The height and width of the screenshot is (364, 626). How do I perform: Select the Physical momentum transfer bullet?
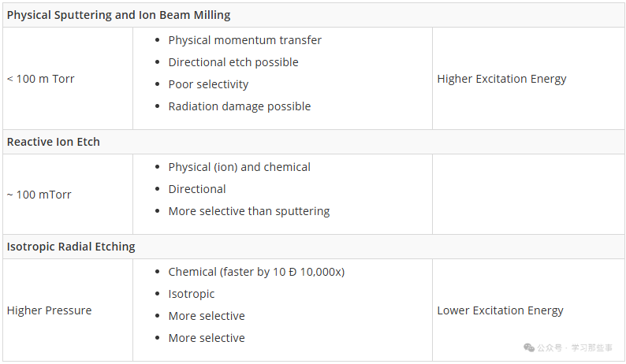[x=244, y=40]
